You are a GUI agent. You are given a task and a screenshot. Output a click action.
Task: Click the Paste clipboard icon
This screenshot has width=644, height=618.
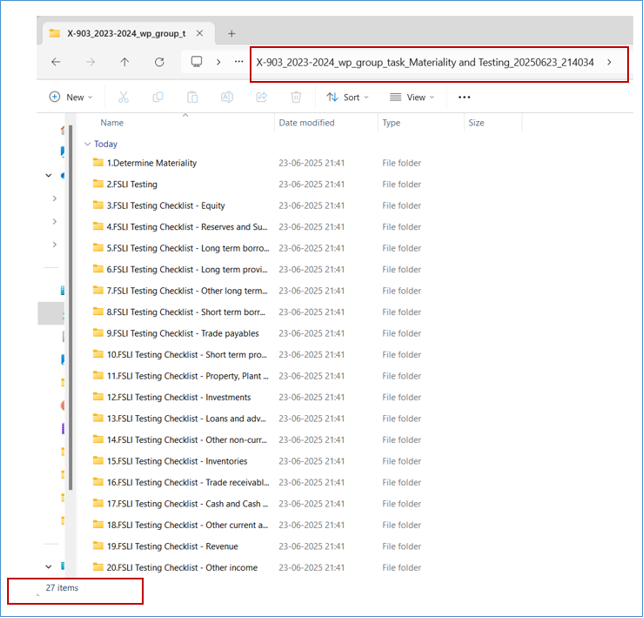point(191,97)
